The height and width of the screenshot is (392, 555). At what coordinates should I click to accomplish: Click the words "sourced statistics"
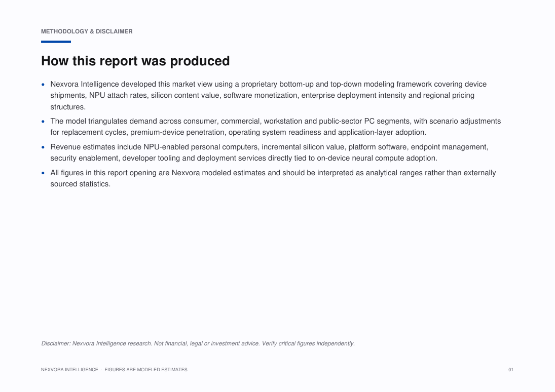point(80,184)
